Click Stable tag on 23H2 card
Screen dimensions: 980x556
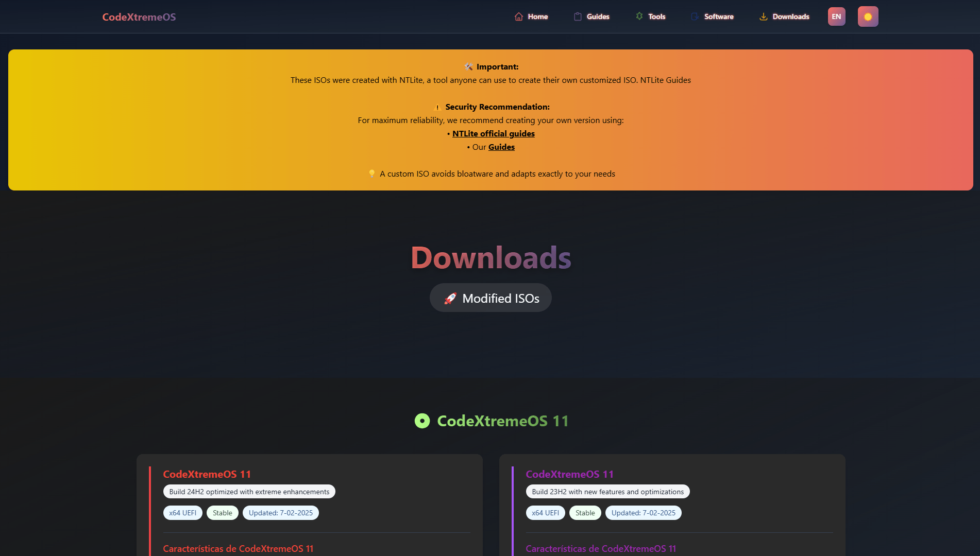point(585,513)
